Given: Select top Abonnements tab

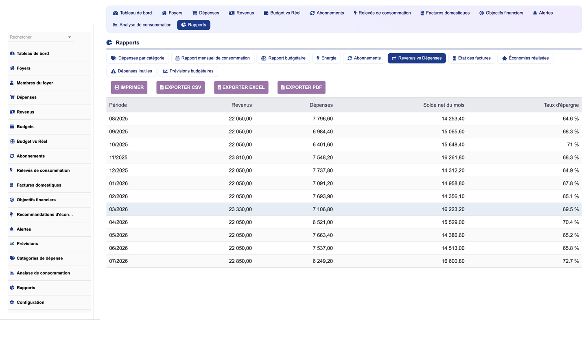Looking at the screenshot, I should 327,13.
